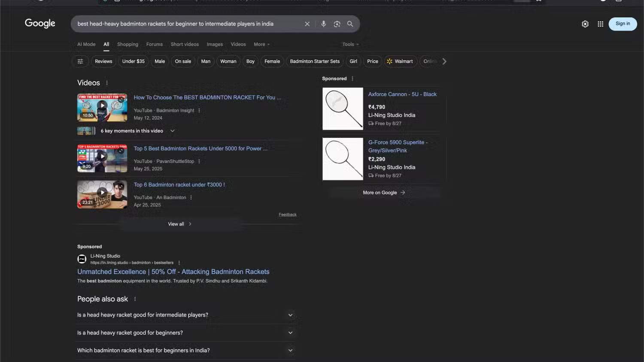Enable the "On sale" filter

(x=183, y=61)
